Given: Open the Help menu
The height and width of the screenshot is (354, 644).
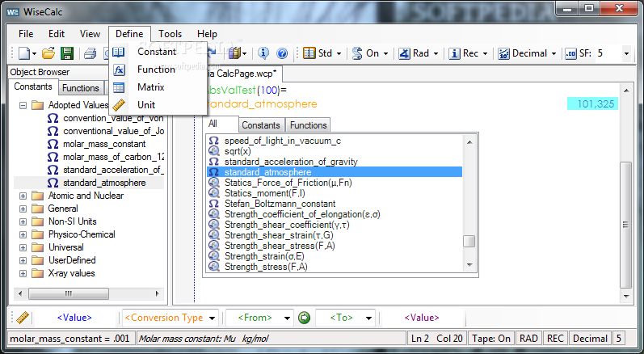Looking at the screenshot, I should click(207, 34).
